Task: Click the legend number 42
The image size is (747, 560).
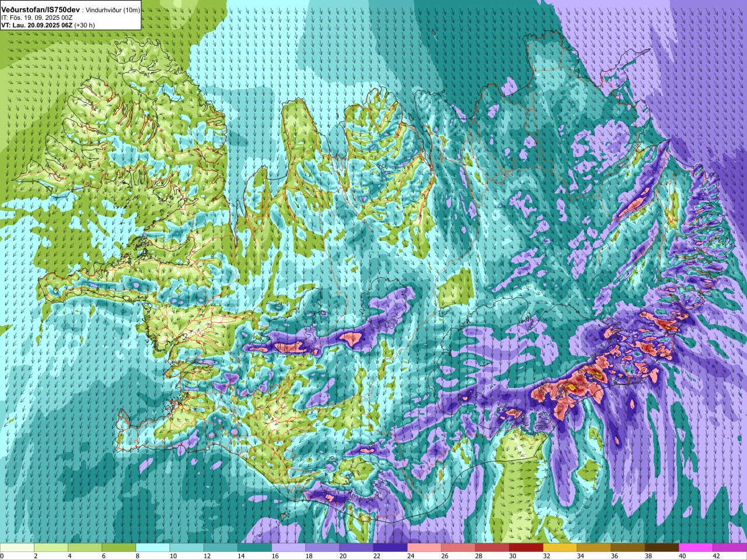Action: 717,556
